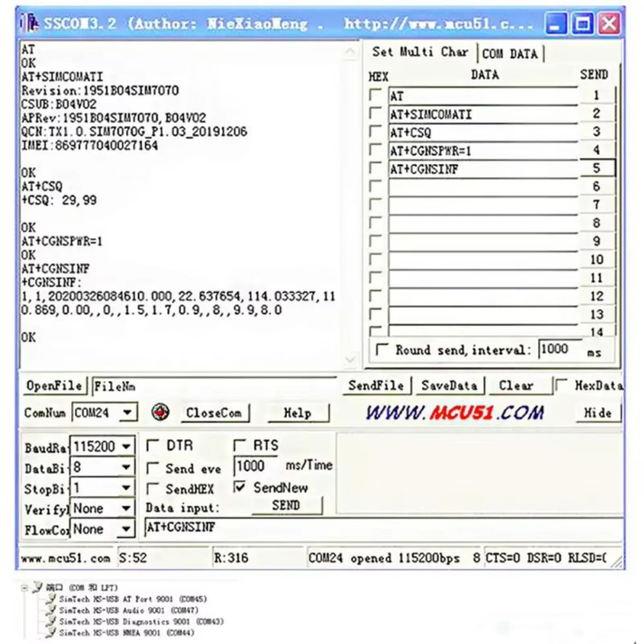This screenshot has width=644, height=644.
Task: Open the WWW.MCU51.COM link
Action: 455,413
